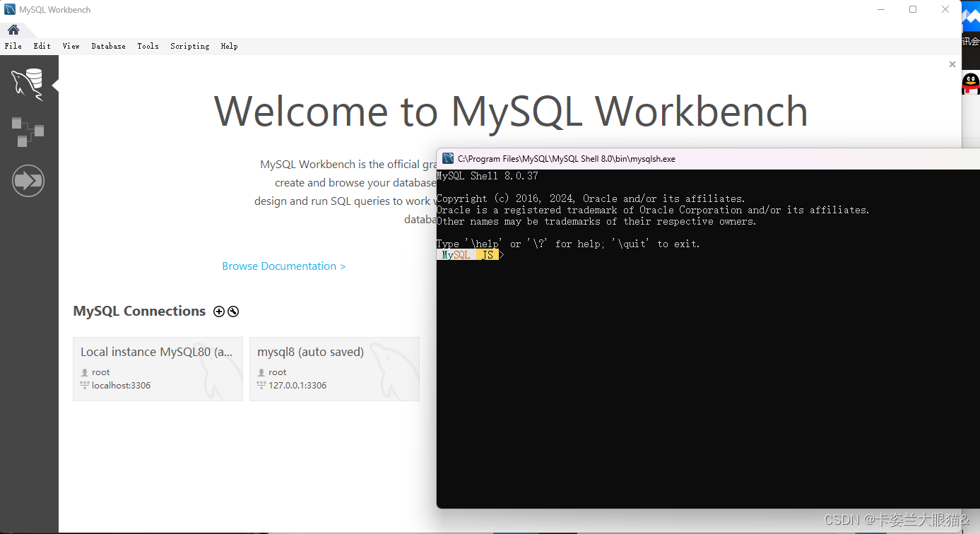980x534 pixels.
Task: Maximize the MySQL Workbench window
Action: pos(913,10)
